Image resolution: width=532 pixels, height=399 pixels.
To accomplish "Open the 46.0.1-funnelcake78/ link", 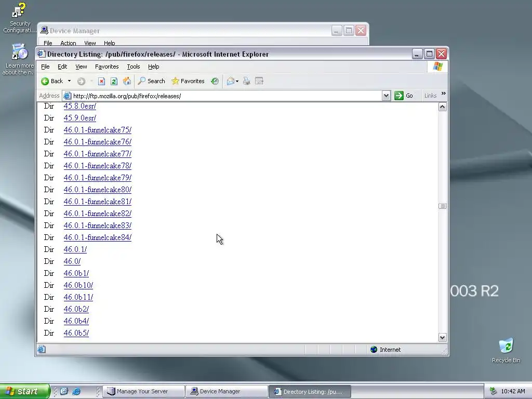I will pos(97,166).
